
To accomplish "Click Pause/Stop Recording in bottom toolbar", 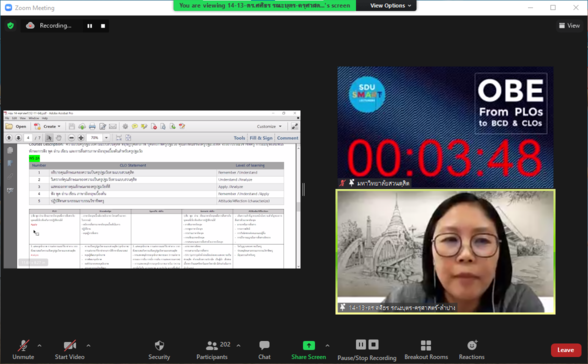I will click(367, 350).
